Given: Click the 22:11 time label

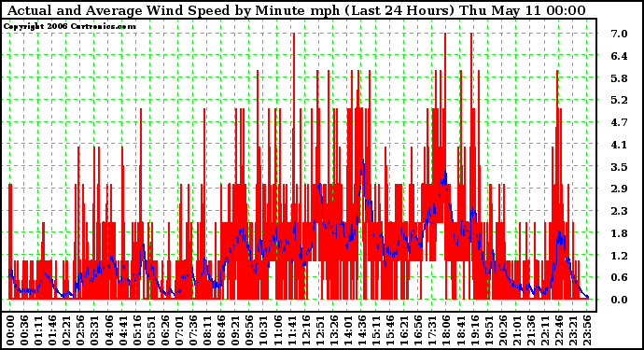Looking at the screenshot, I should coord(544,329).
